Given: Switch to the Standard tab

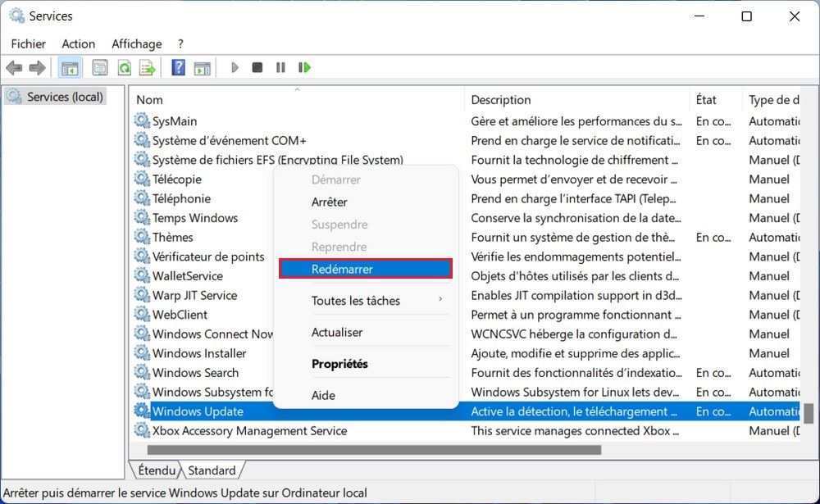Looking at the screenshot, I should (x=212, y=470).
